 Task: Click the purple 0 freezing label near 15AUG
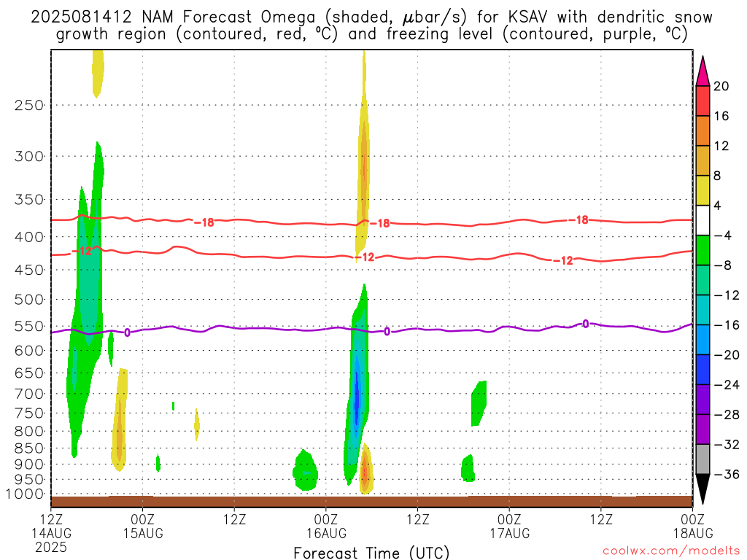point(127,332)
